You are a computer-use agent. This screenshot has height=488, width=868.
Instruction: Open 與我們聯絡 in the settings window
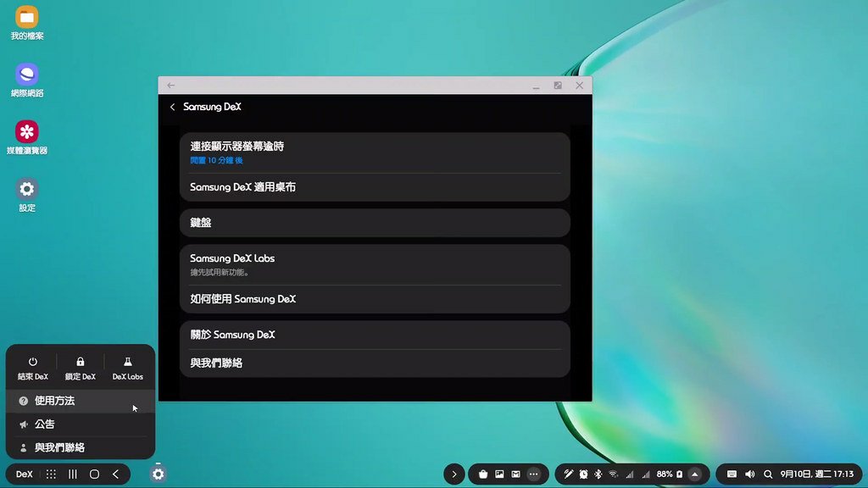click(375, 363)
